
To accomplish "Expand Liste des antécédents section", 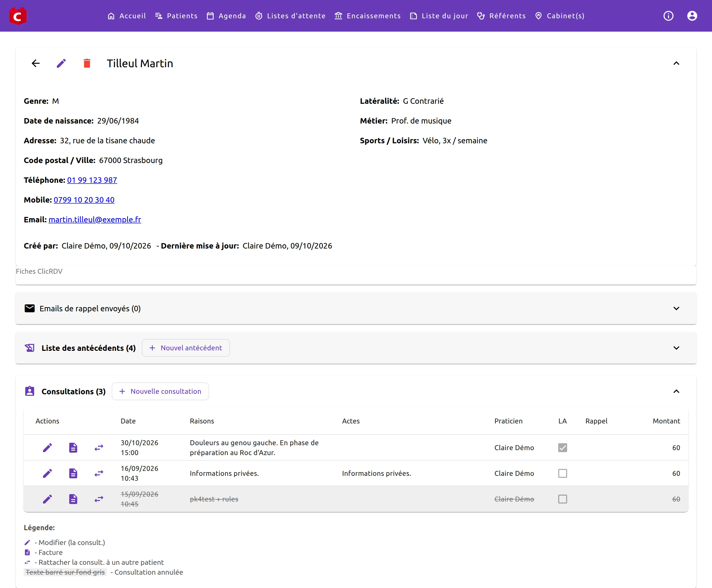I will (676, 348).
